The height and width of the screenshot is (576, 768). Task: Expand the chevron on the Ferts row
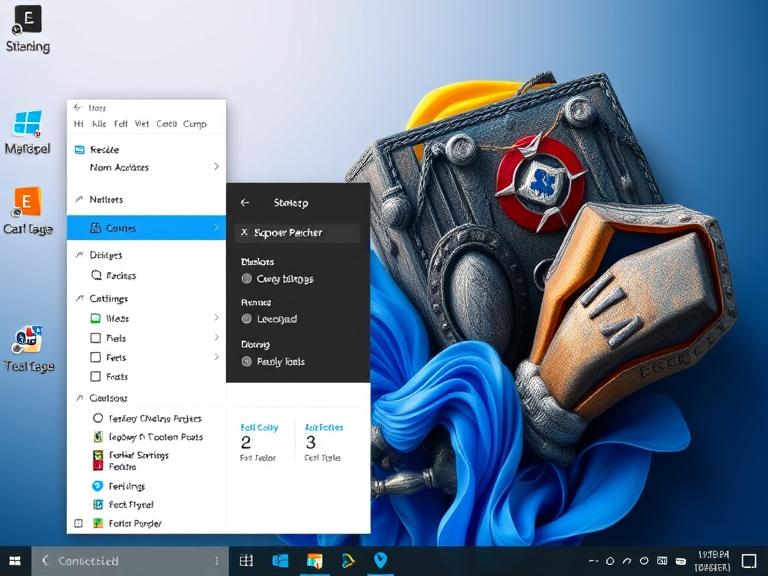coord(216,357)
